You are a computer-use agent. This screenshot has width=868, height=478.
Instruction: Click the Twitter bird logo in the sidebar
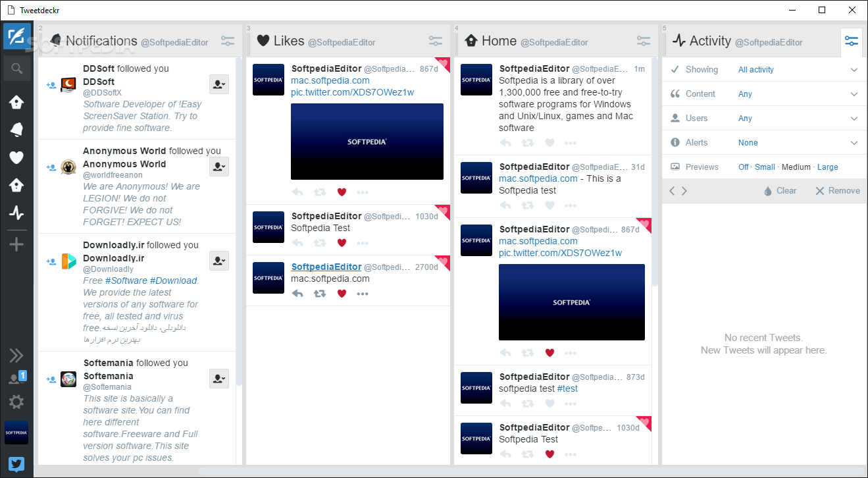[16, 464]
